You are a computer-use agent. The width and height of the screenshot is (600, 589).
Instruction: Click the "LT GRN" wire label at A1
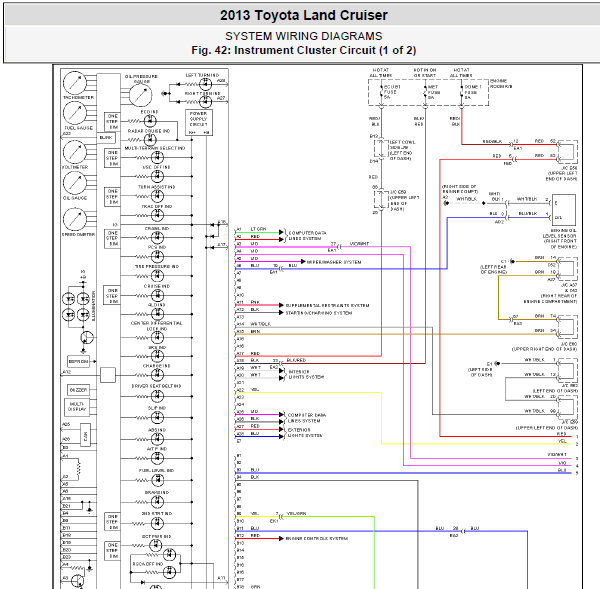click(258, 229)
